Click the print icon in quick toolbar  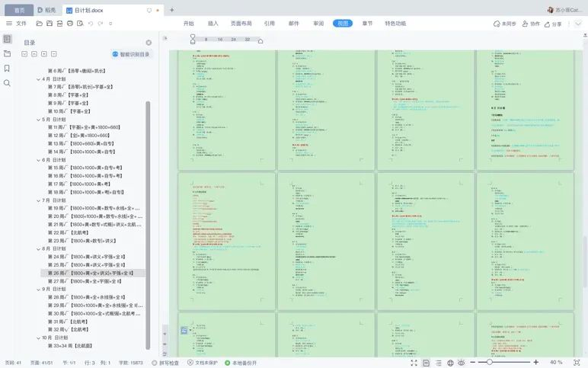click(x=70, y=24)
